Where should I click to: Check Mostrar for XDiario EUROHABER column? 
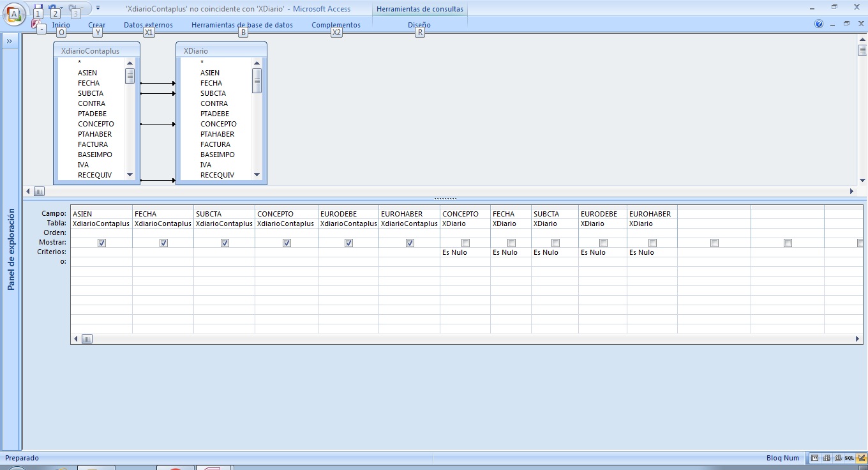pyautogui.click(x=652, y=243)
